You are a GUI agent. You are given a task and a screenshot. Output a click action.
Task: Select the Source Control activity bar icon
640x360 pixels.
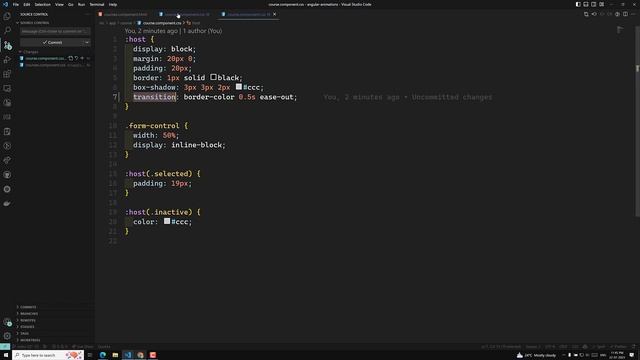(x=7, y=45)
